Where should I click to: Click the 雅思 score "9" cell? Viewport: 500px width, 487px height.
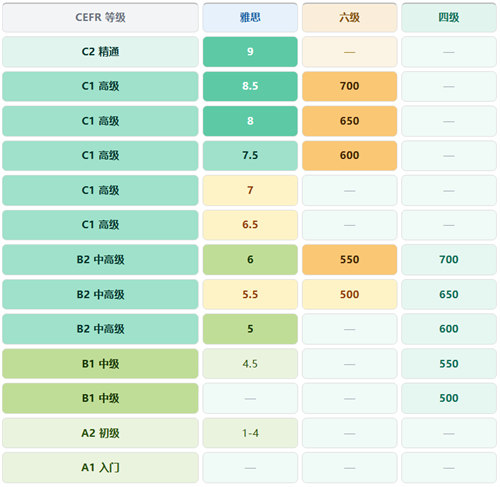[x=250, y=52]
